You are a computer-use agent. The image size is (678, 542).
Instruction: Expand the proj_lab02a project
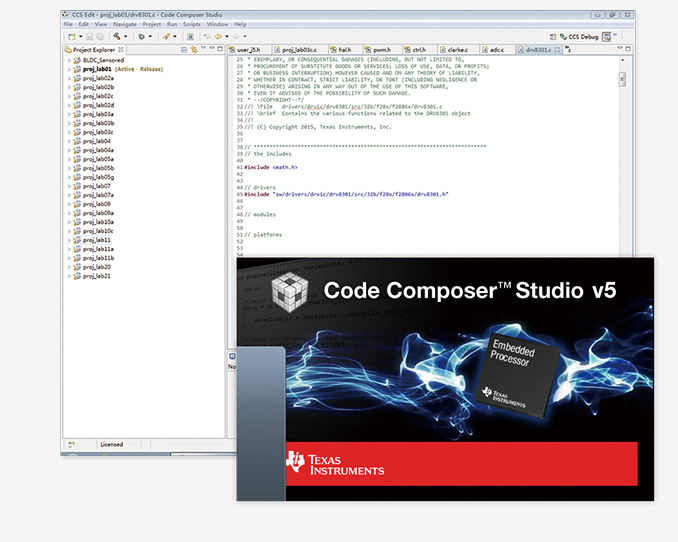tap(69, 78)
